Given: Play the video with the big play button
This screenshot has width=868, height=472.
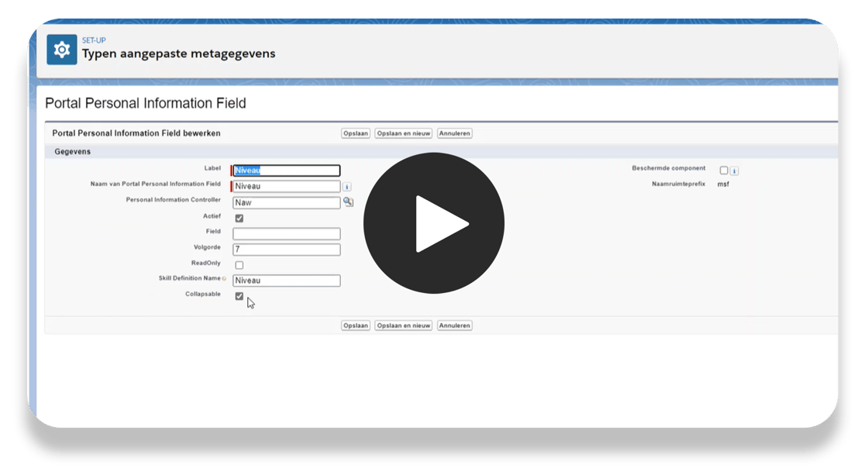Looking at the screenshot, I should [x=434, y=223].
